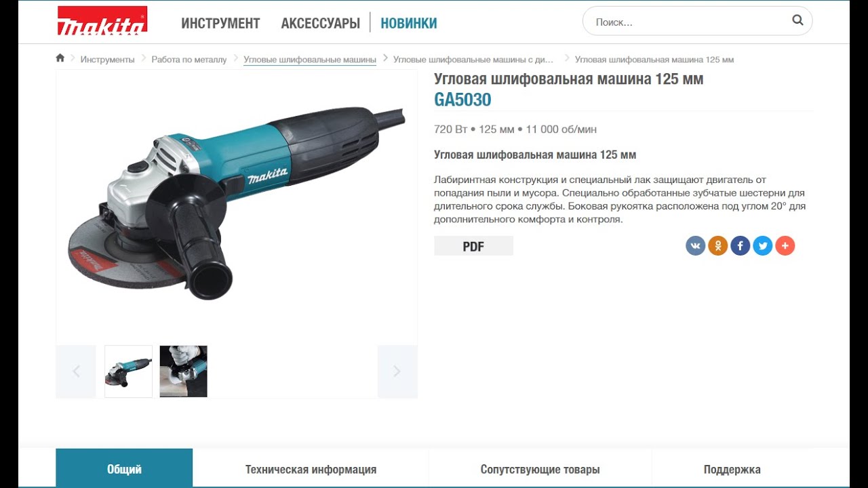Open the Инструмент menu

tap(220, 23)
